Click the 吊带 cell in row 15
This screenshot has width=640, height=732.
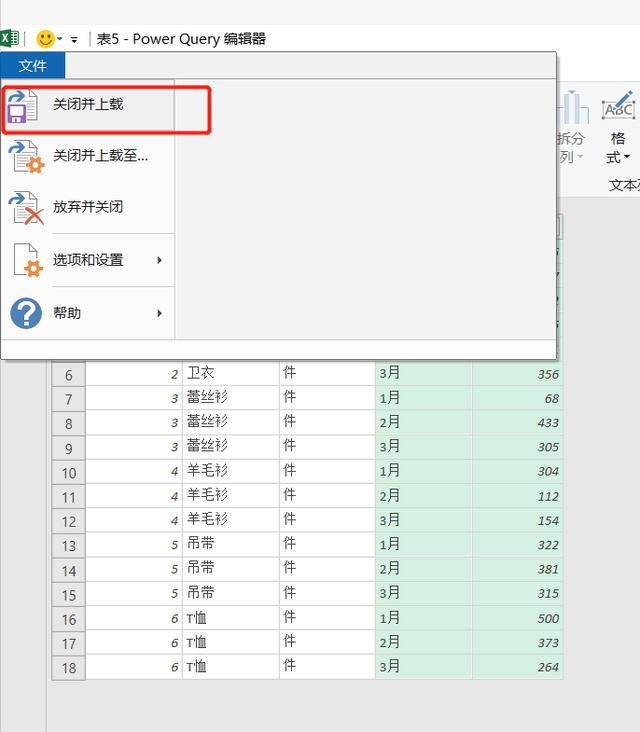coord(231,593)
